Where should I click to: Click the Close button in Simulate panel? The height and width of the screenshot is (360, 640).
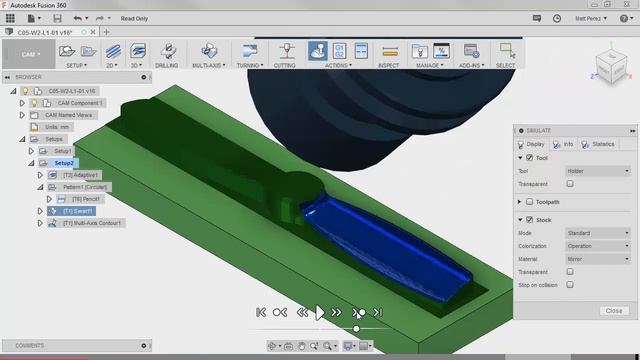614,311
